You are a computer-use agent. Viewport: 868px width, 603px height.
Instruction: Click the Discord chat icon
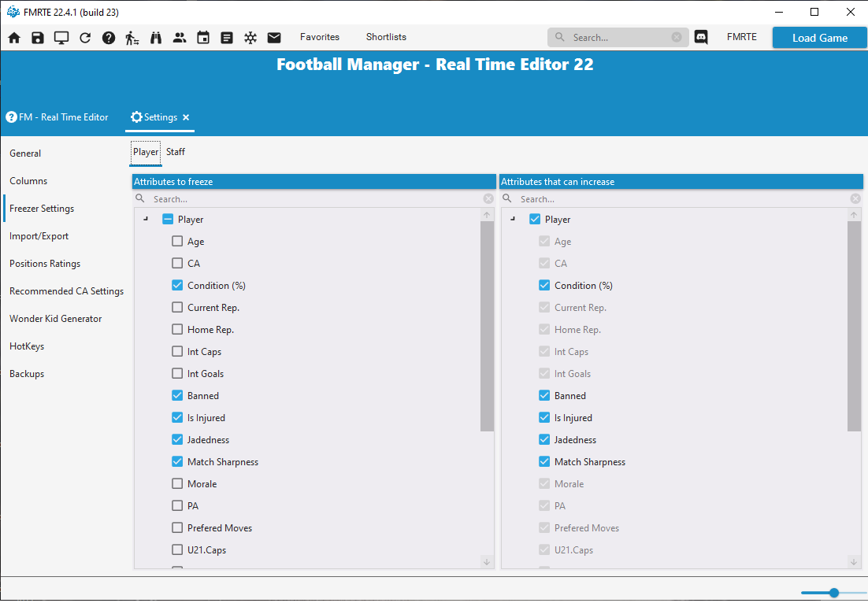(x=701, y=37)
